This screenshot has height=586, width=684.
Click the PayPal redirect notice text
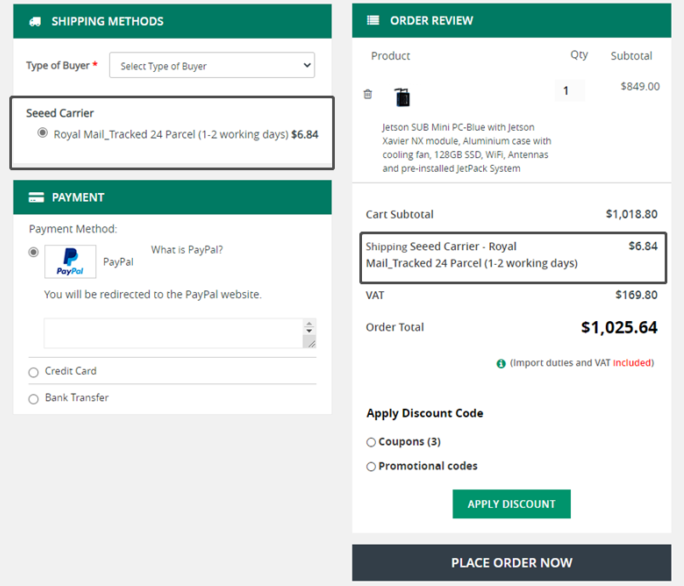point(153,295)
